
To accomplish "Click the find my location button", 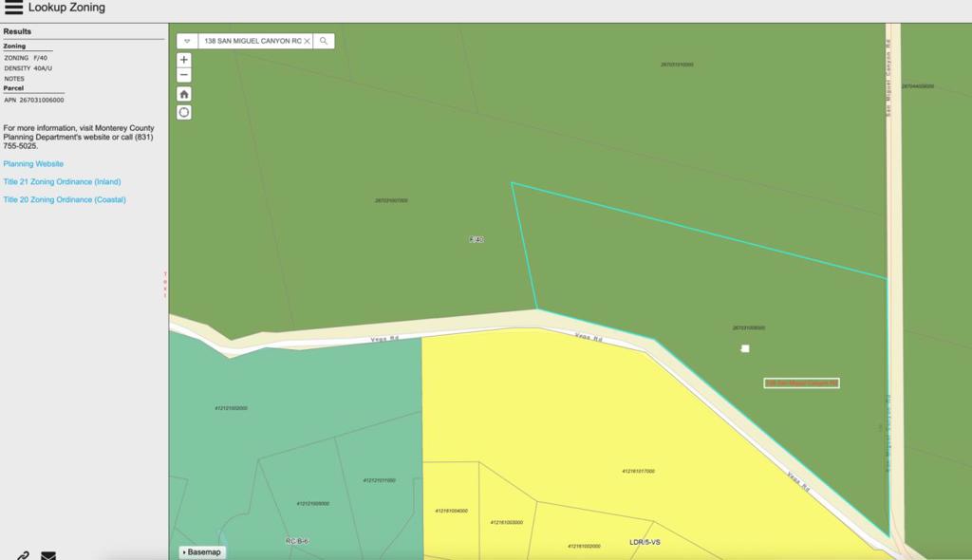I will (184, 112).
